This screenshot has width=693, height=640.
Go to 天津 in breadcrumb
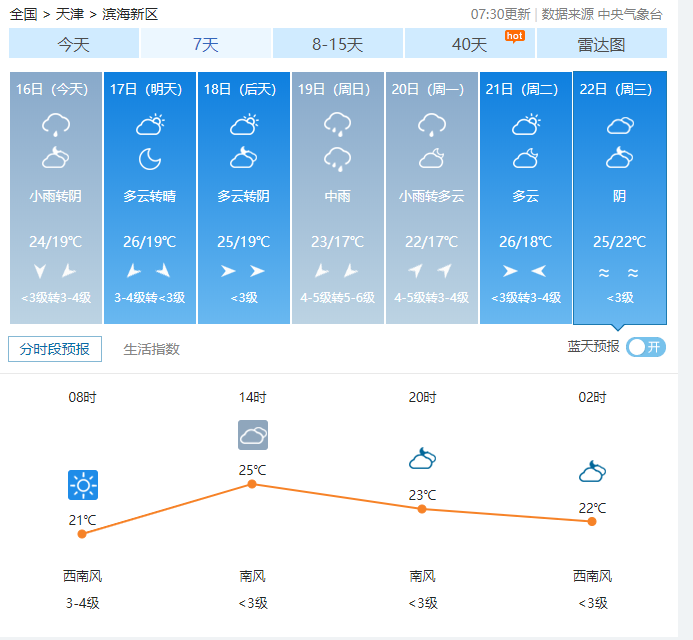[x=69, y=14]
